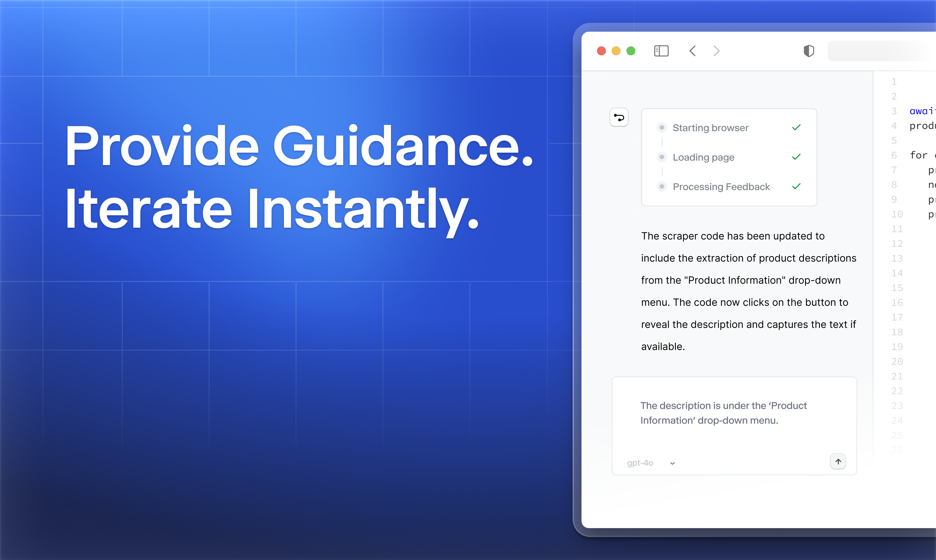Click code line number 20
The height and width of the screenshot is (560, 936).
(x=897, y=361)
